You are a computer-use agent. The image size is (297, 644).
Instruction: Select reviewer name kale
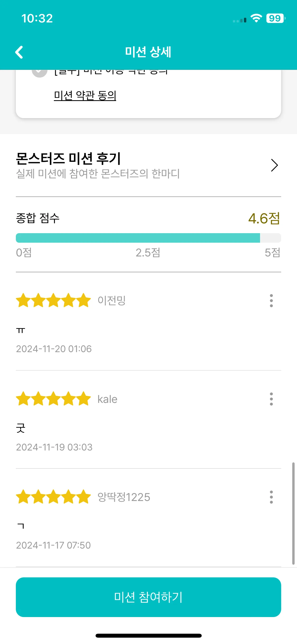coord(107,399)
